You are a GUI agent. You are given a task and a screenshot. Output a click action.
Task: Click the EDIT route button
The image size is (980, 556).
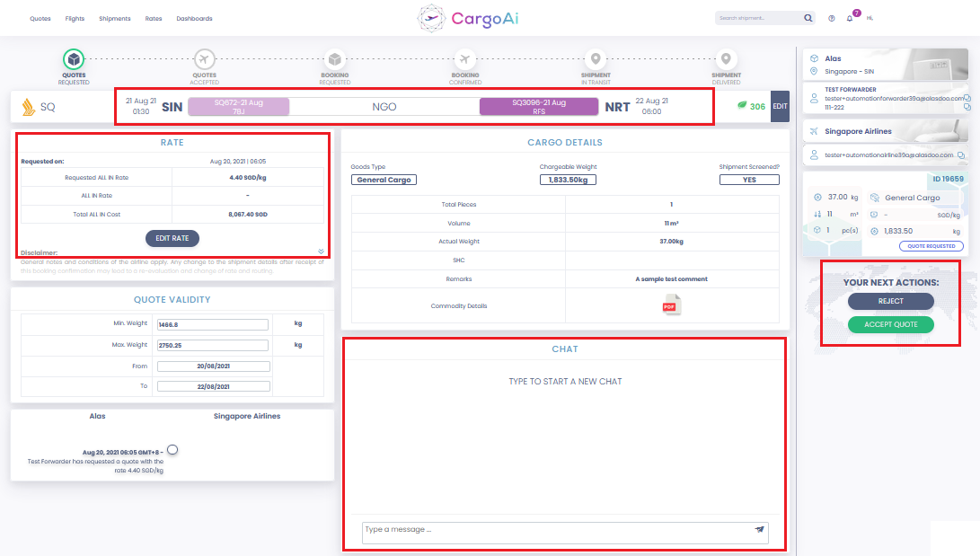point(780,106)
